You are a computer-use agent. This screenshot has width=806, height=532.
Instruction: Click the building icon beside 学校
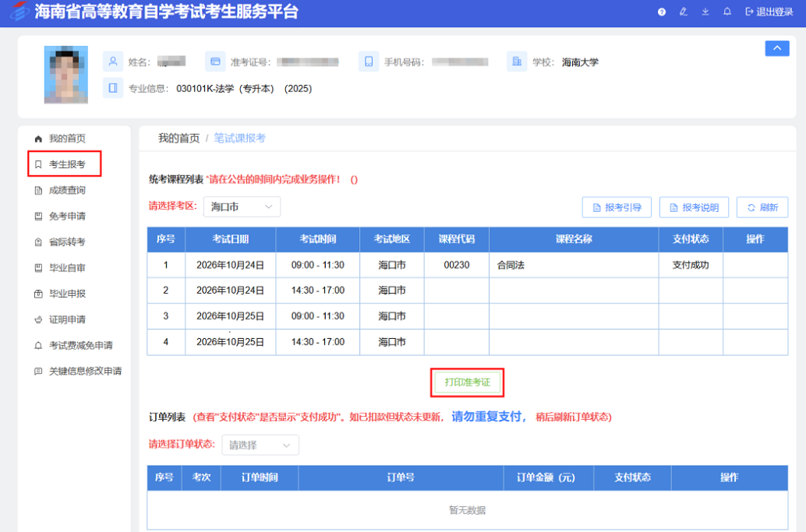(517, 62)
